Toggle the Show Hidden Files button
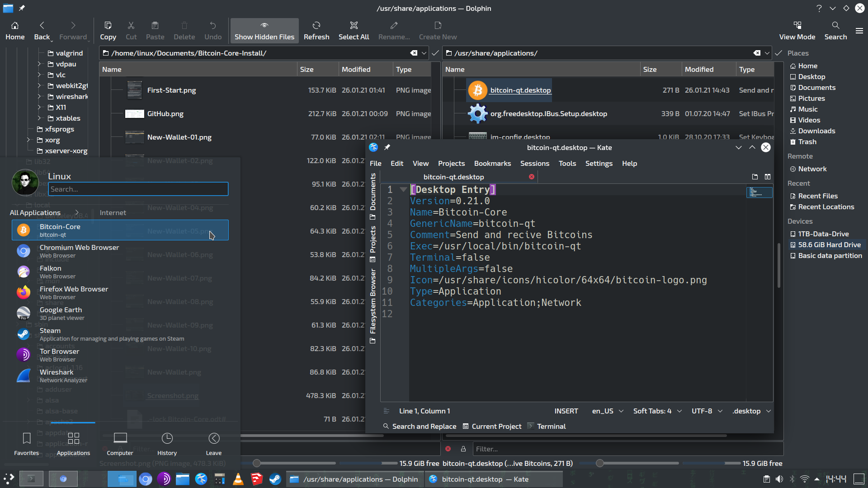 (264, 30)
